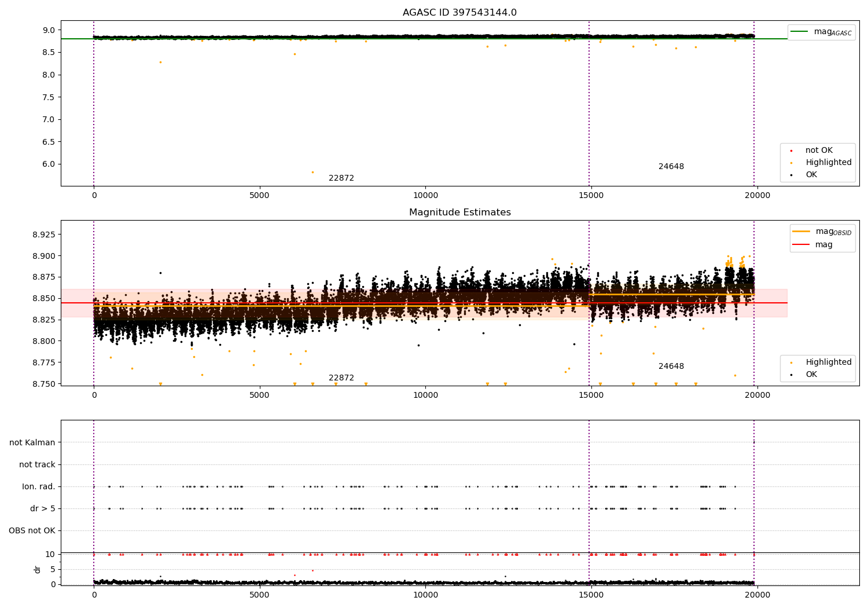This screenshot has width=868, height=608.
Task: Click the outlier point near magnitude 5.8
Action: point(312,172)
